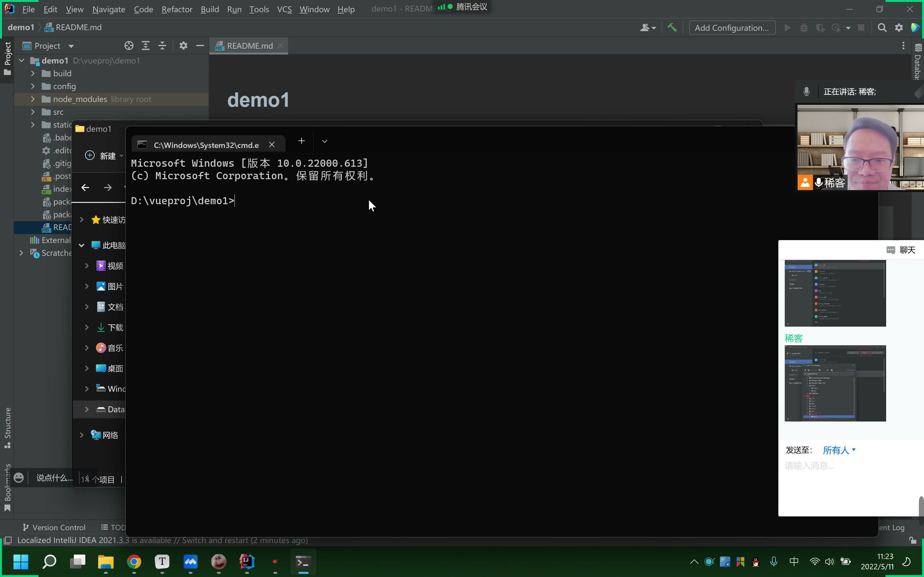The height and width of the screenshot is (577, 924).
Task: Click Select Opened File target icon
Action: click(x=129, y=46)
